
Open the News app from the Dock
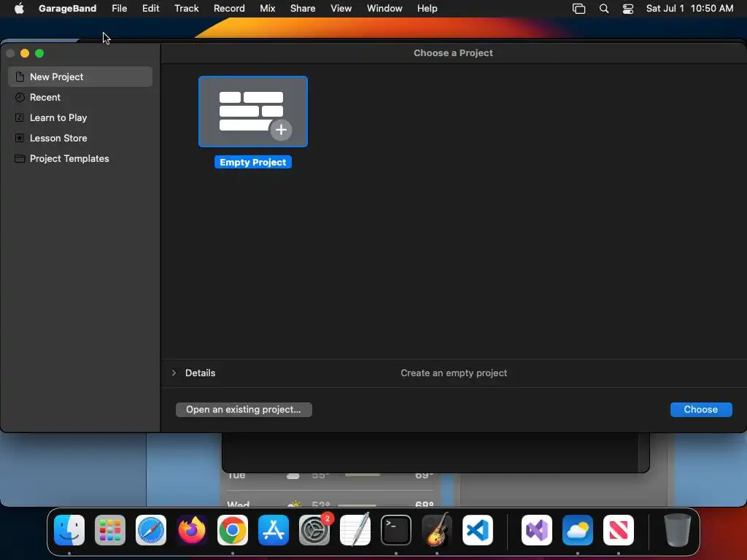coord(619,530)
